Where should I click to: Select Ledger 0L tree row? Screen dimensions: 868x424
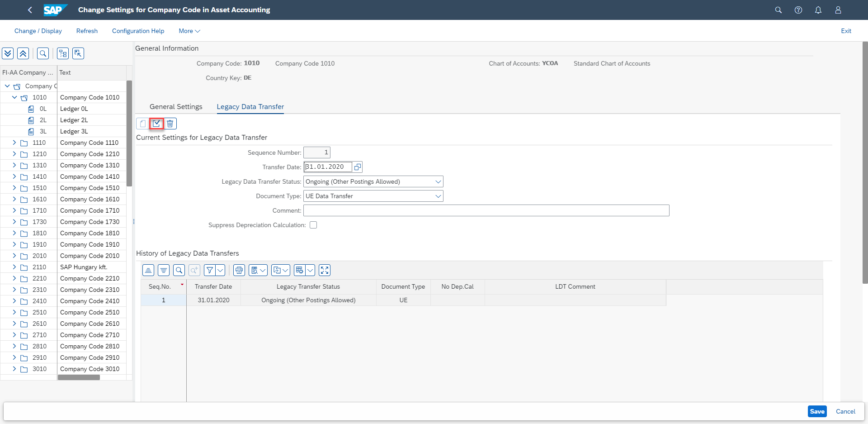pyautogui.click(x=63, y=109)
